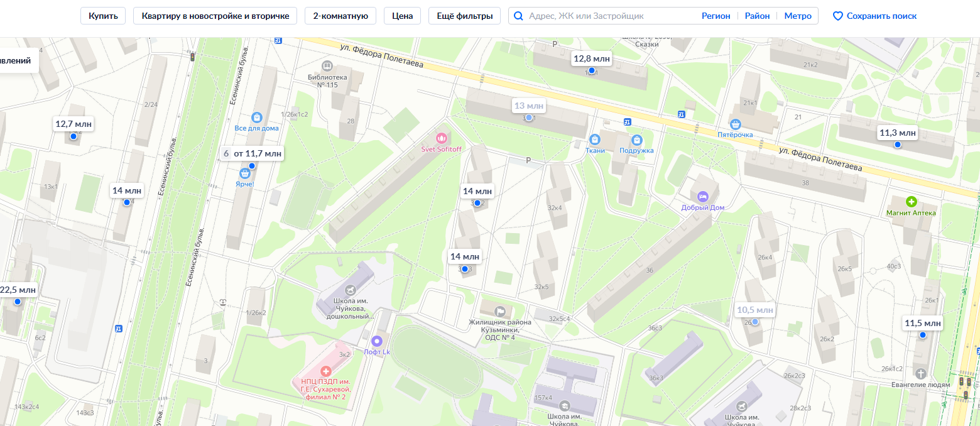Open the 22,5 млн price marker
980x426 pixels.
coord(18,290)
